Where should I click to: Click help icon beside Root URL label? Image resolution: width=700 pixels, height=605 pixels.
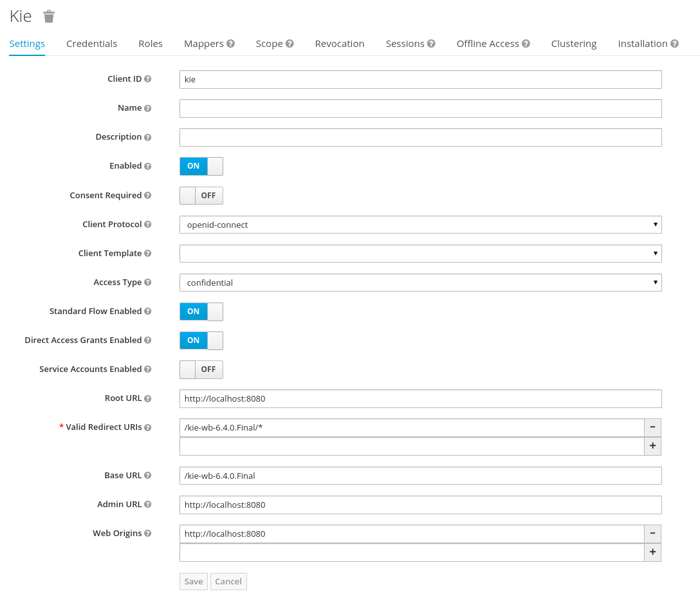tap(148, 398)
